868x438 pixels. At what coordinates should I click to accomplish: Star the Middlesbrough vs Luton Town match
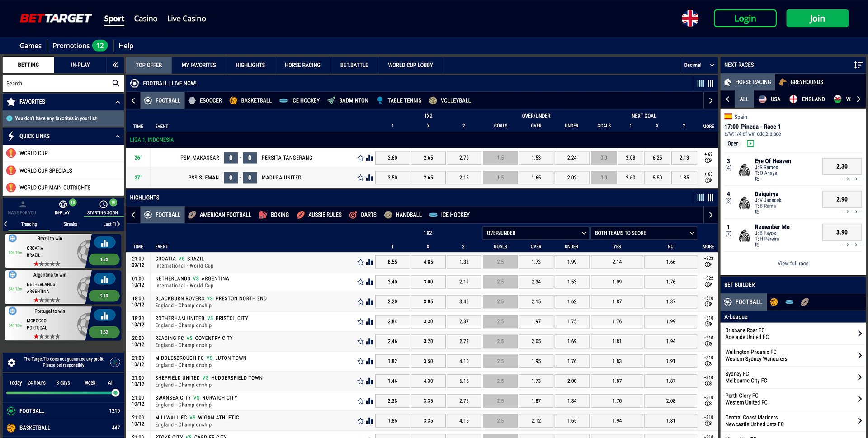360,362
